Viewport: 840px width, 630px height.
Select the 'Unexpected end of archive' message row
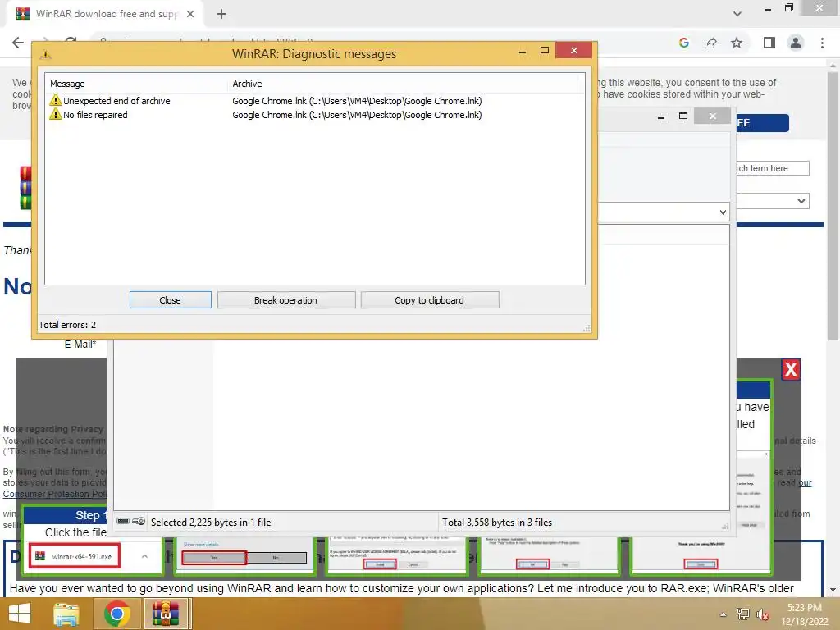[x=314, y=101]
